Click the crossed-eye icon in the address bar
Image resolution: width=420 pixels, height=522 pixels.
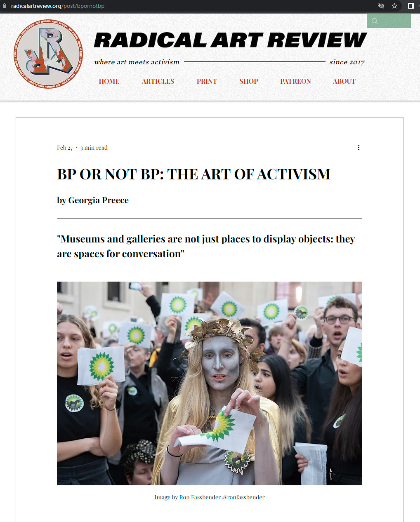pyautogui.click(x=381, y=6)
